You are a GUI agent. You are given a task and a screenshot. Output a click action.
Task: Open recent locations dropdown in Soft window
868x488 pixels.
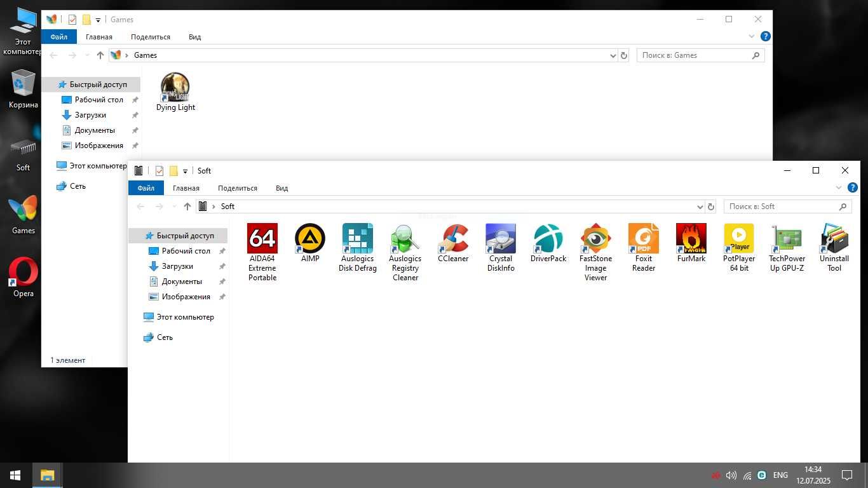point(174,207)
